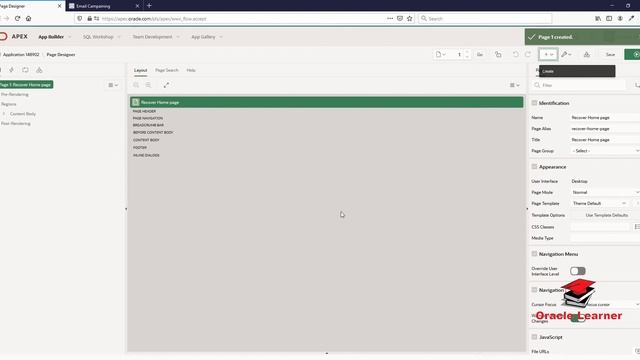Image resolution: width=640 pixels, height=360 pixels.
Task: Select the Recover Home page layout header
Action: [327, 102]
